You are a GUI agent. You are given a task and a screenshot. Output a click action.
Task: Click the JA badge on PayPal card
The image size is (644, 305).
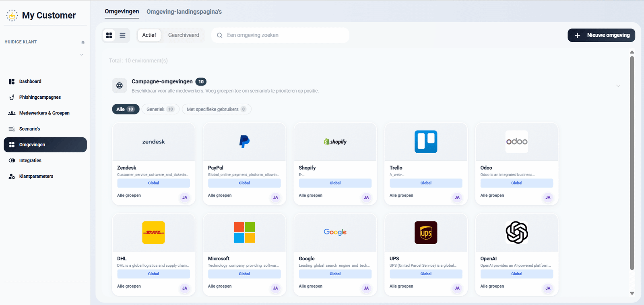275,197
